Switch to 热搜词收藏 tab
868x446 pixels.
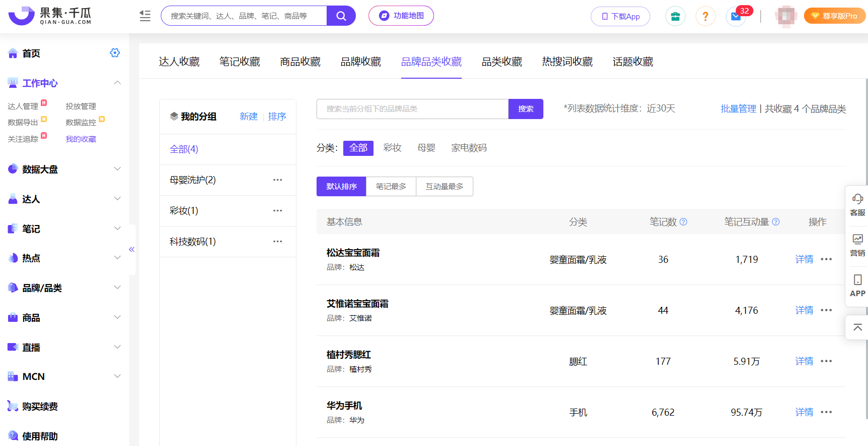(x=568, y=62)
